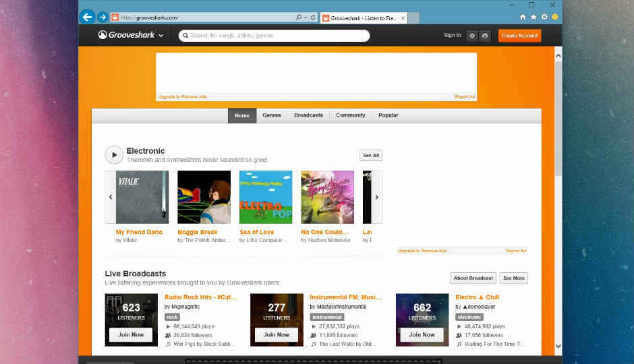The image size is (634, 364).
Task: Click the Create Account button
Action: tap(519, 36)
